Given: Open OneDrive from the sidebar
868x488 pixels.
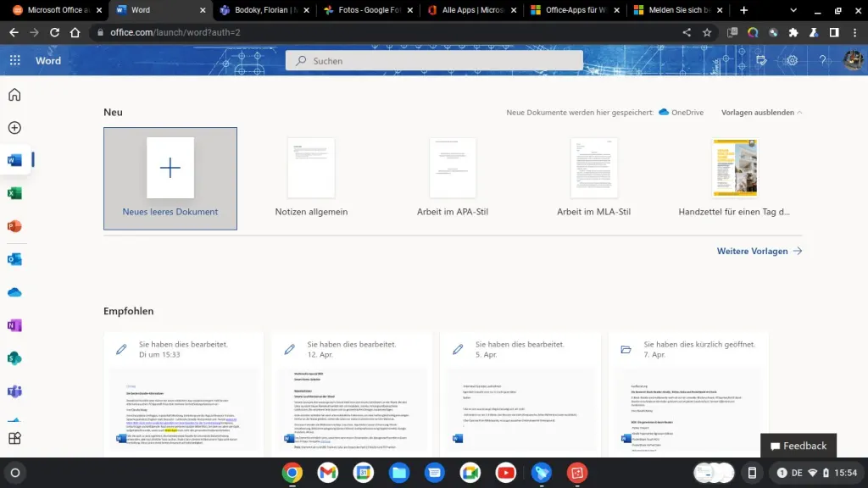Looking at the screenshot, I should click(14, 292).
